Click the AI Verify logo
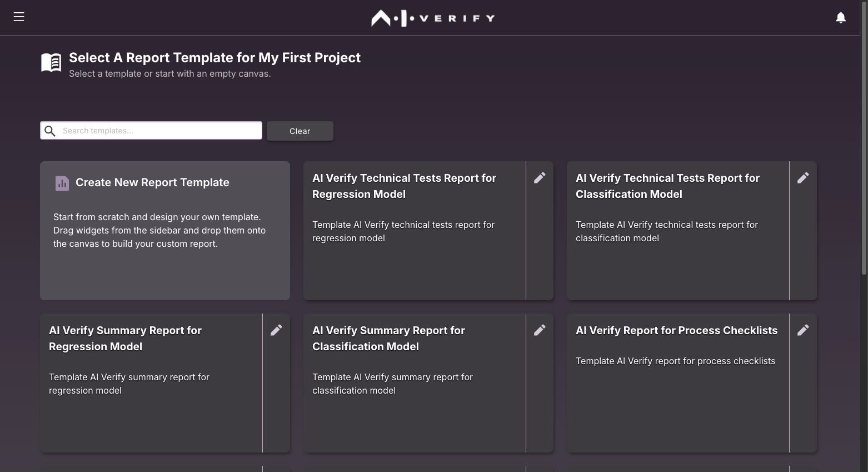868x472 pixels. (433, 18)
